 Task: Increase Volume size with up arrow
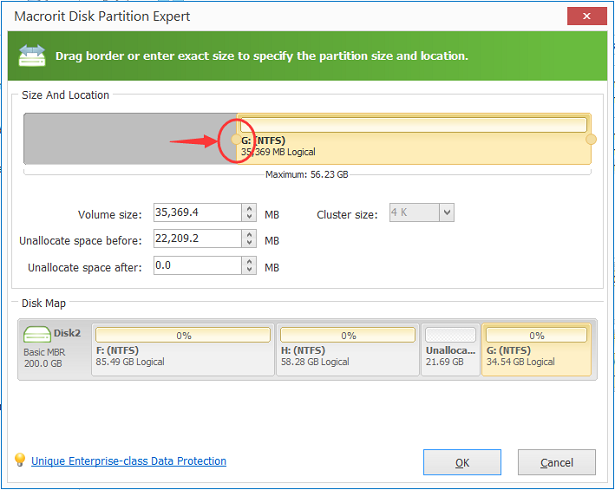coord(249,208)
